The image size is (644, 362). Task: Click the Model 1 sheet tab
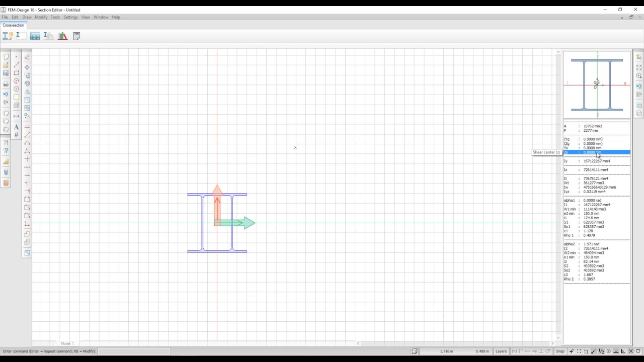point(67,343)
